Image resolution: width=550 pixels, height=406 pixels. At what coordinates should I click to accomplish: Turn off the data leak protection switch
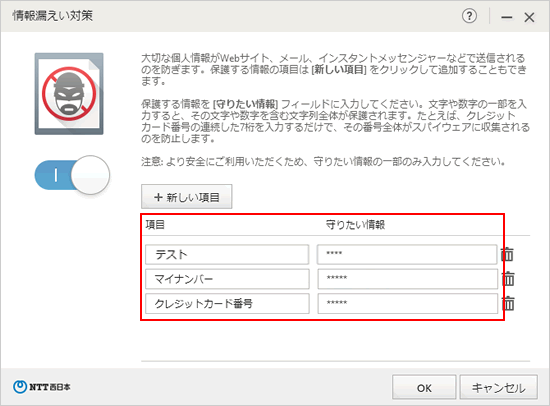[x=72, y=175]
